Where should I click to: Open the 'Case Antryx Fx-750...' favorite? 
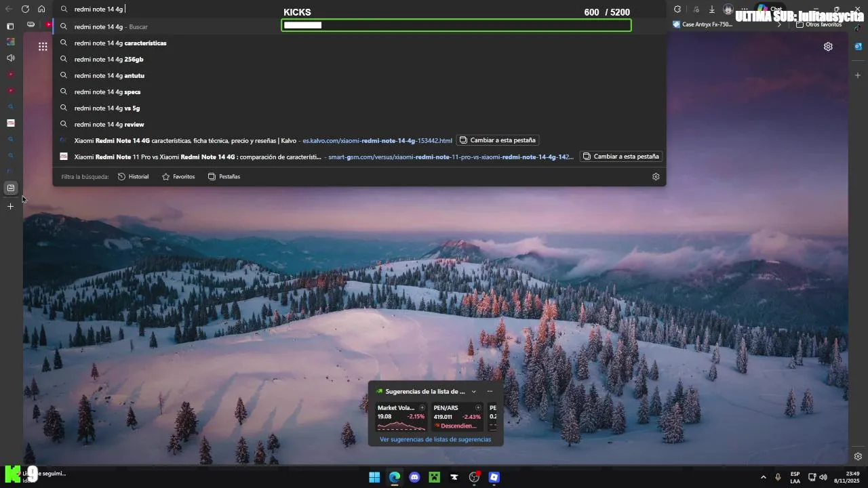[703, 24]
